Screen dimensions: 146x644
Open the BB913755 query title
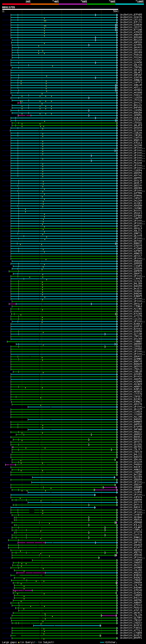tap(8, 7)
